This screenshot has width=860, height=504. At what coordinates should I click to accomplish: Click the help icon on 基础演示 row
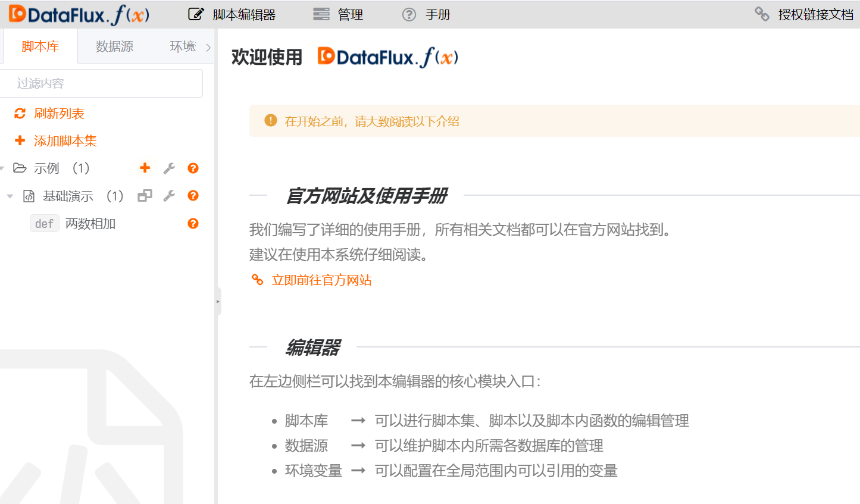pyautogui.click(x=193, y=196)
